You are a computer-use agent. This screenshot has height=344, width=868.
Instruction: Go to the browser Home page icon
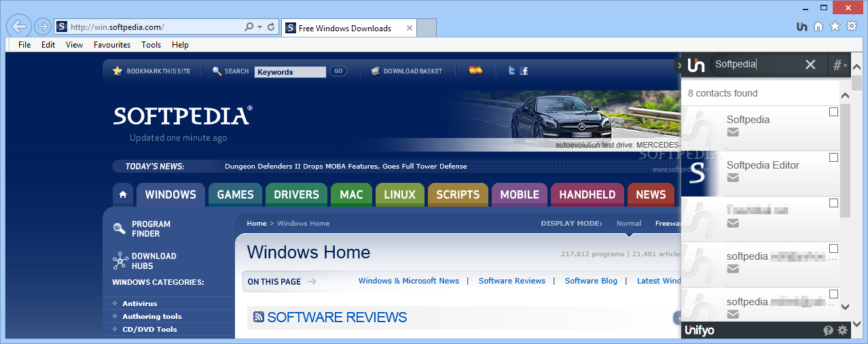[x=818, y=27]
